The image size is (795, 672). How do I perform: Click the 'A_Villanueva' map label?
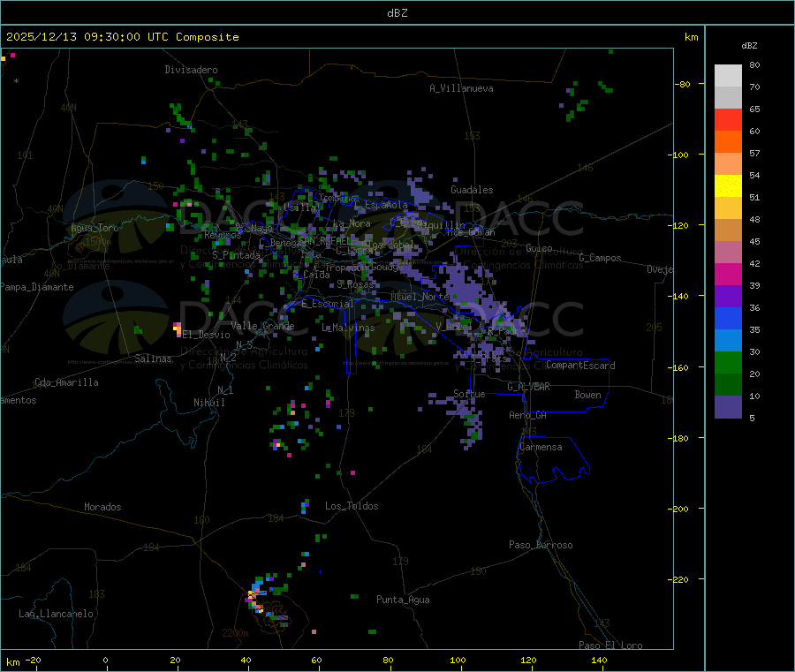click(x=461, y=88)
